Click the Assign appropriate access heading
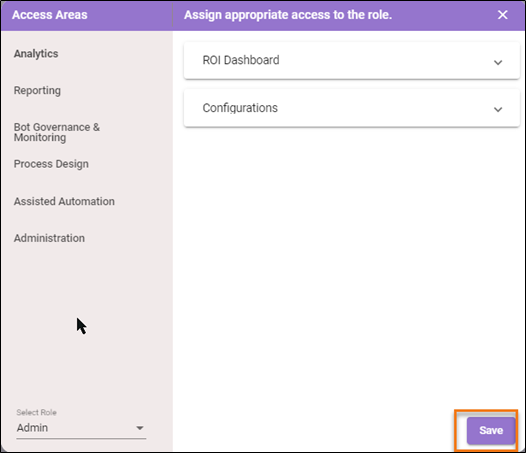Image resolution: width=526 pixels, height=453 pixels. [x=288, y=15]
